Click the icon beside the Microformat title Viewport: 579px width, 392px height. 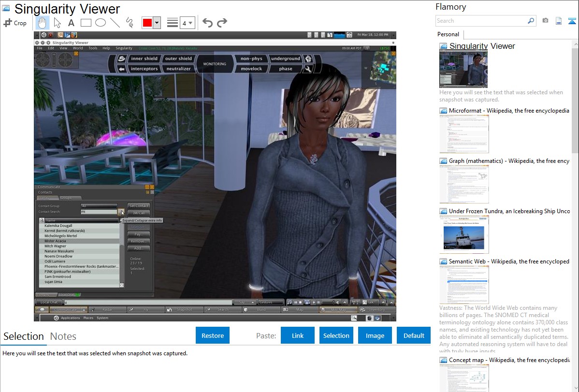pyautogui.click(x=443, y=111)
